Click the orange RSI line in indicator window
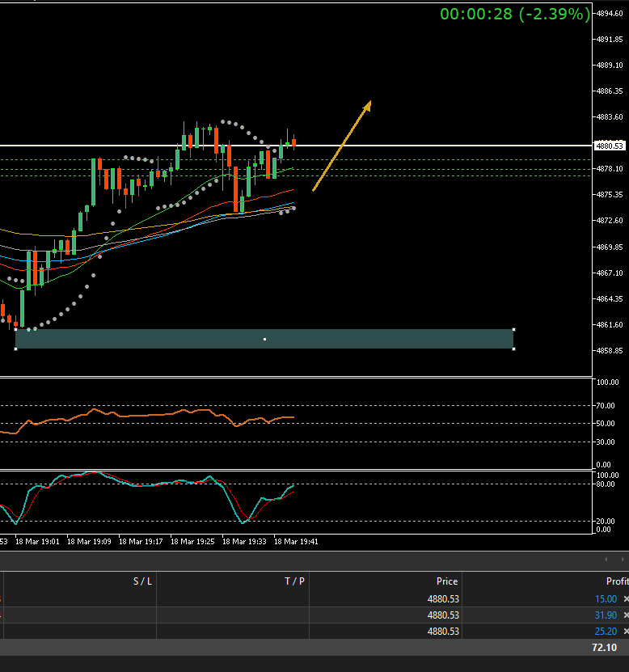 tap(162, 415)
